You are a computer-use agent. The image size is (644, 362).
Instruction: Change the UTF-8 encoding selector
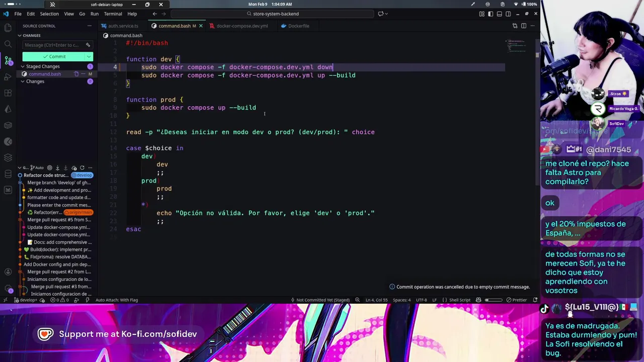point(422,300)
